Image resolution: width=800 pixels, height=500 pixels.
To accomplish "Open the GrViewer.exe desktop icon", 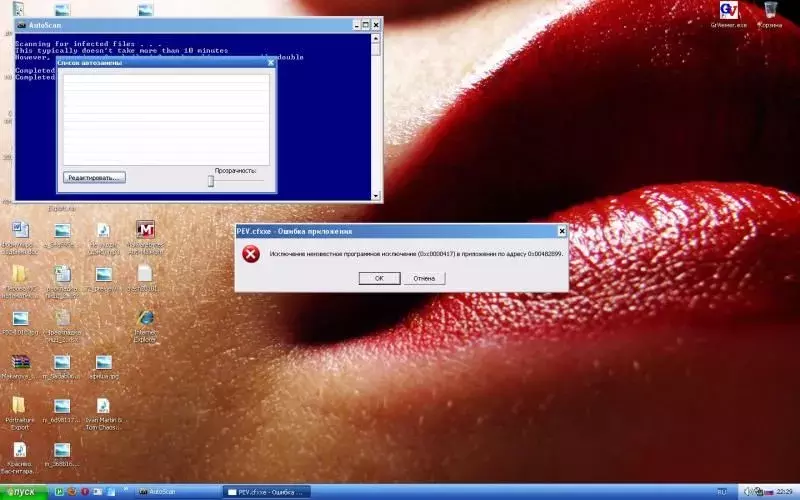I will coord(729,10).
